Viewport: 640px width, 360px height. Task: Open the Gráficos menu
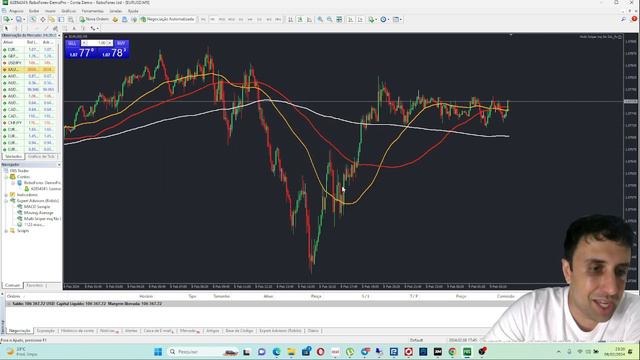coord(69,11)
